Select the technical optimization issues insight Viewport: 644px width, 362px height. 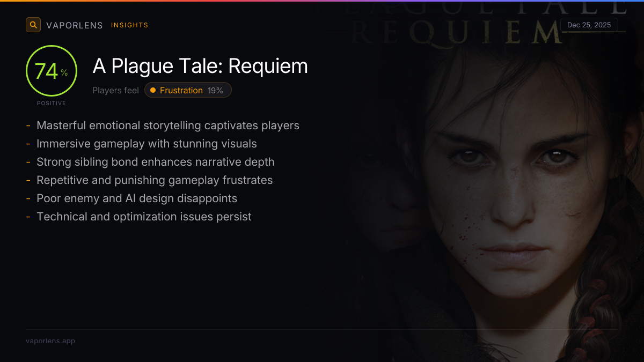point(144,217)
